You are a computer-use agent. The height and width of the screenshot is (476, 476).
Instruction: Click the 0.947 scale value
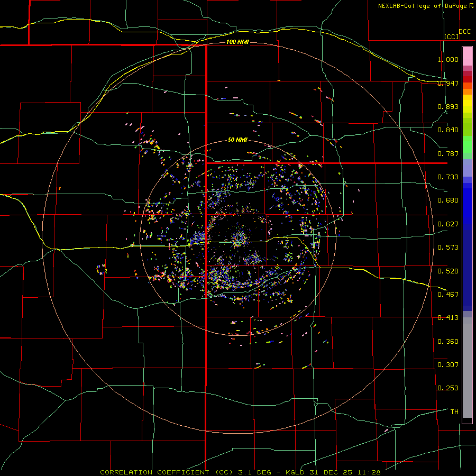point(448,83)
